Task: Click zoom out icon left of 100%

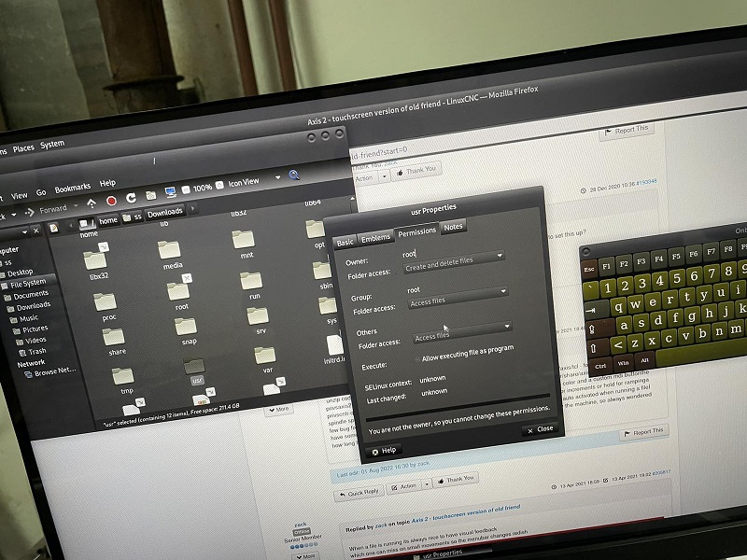Action: 186,190
